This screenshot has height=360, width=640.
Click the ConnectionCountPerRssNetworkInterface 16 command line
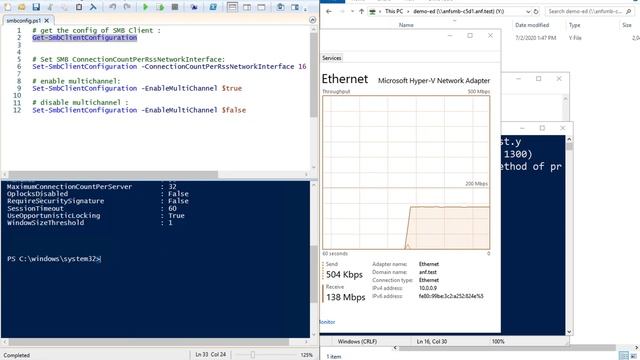click(169, 67)
